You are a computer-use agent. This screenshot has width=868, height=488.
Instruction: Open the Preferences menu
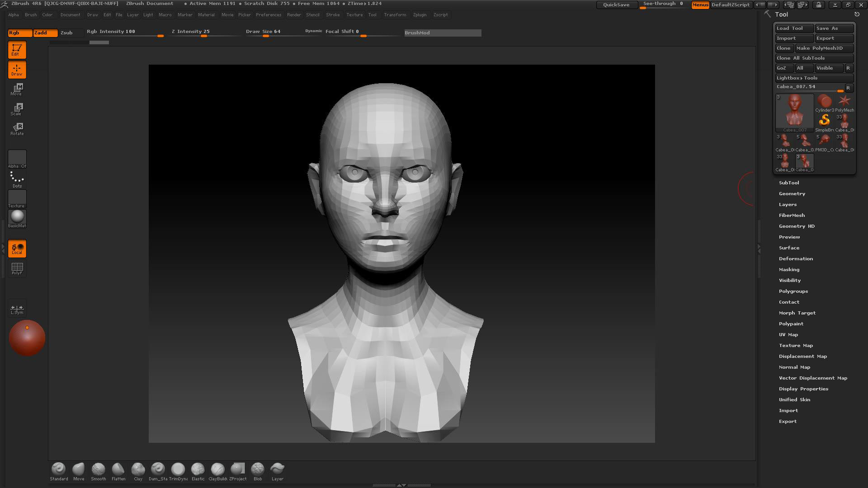tap(268, 14)
